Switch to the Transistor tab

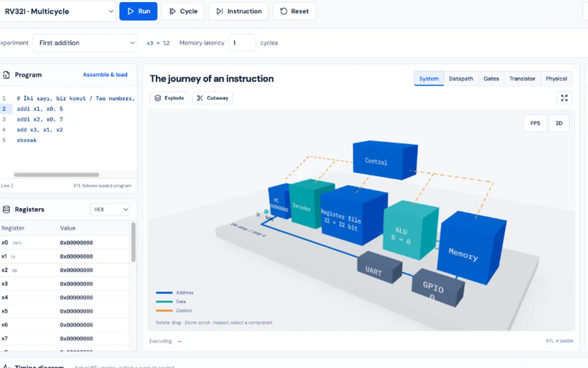[522, 79]
